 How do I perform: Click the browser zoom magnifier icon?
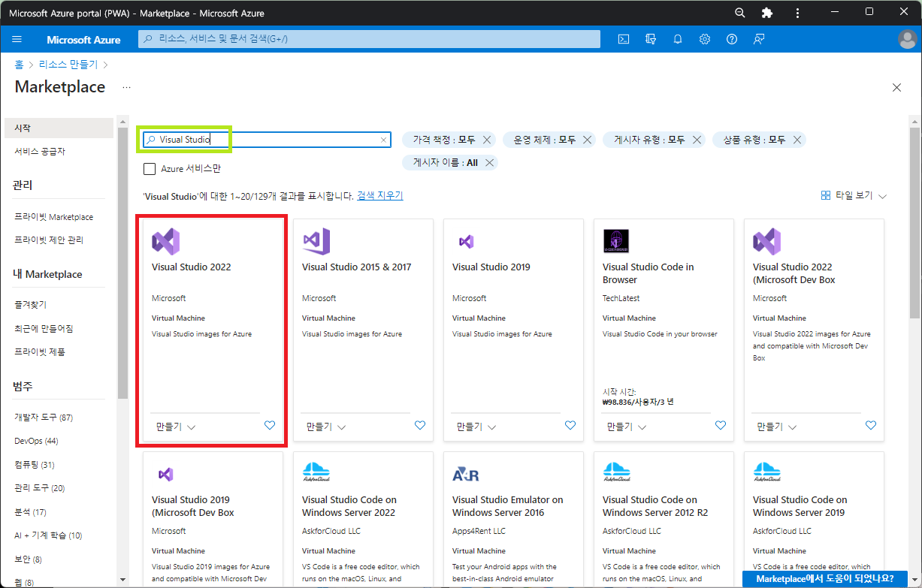click(740, 13)
